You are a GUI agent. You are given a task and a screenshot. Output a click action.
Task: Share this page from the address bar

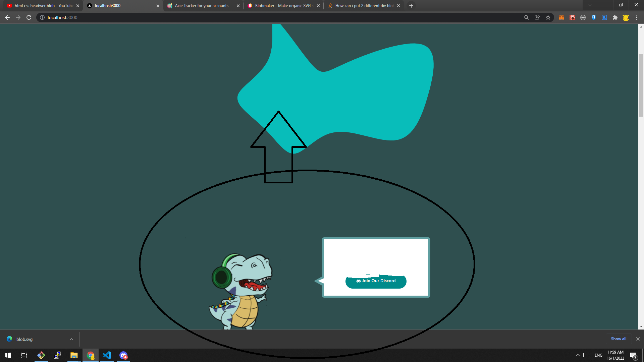point(537,17)
